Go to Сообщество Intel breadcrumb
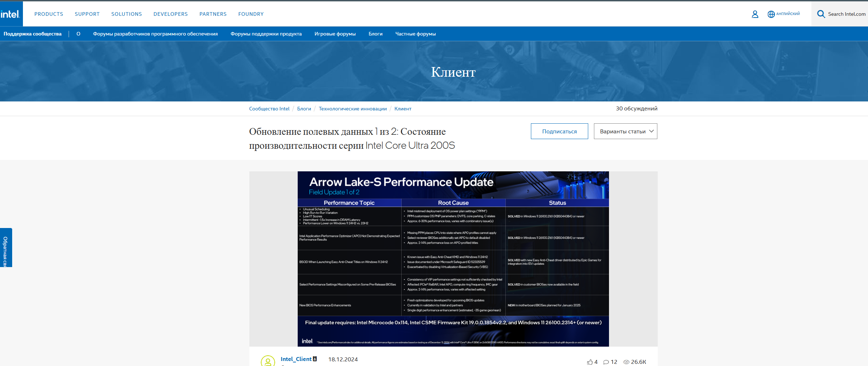The width and height of the screenshot is (868, 366). coord(269,109)
